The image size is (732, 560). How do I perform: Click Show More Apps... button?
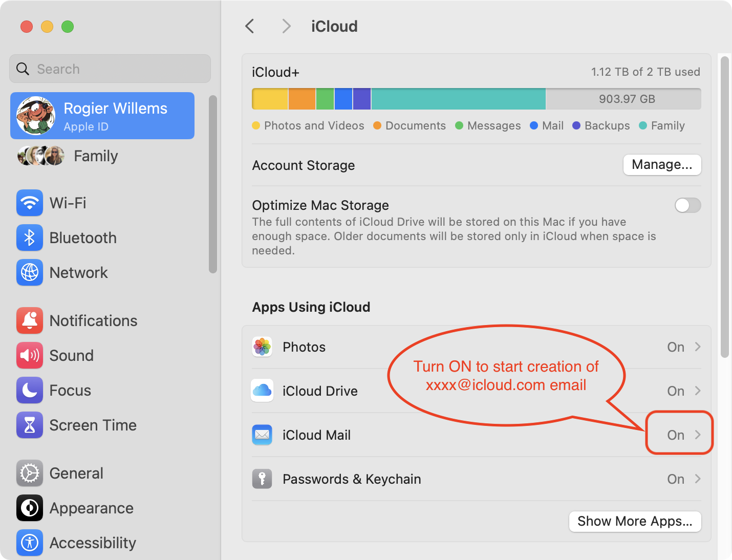(x=635, y=522)
